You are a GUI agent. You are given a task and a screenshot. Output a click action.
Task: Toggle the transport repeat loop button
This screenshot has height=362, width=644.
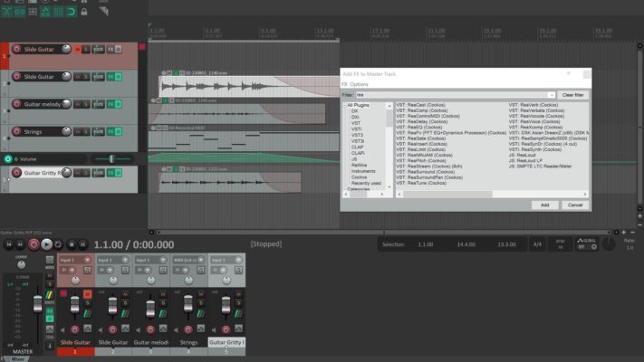click(x=58, y=244)
